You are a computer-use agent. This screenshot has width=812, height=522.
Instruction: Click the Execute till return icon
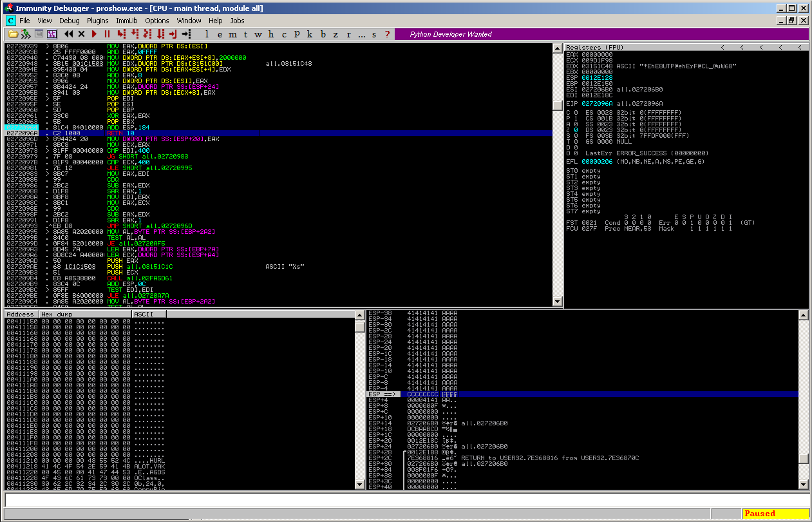pos(174,34)
